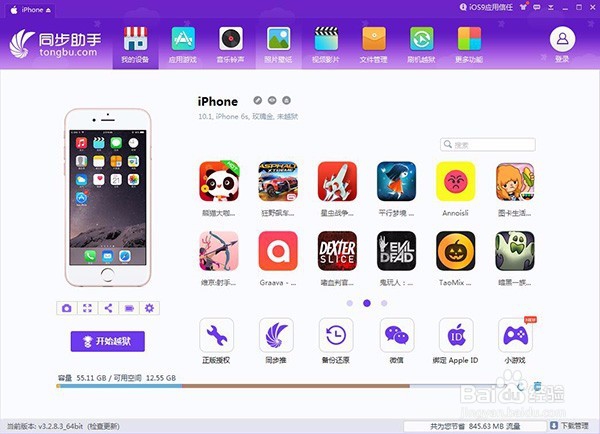Open the Asphalt Xtreme racing app
600x434 pixels.
tap(278, 181)
